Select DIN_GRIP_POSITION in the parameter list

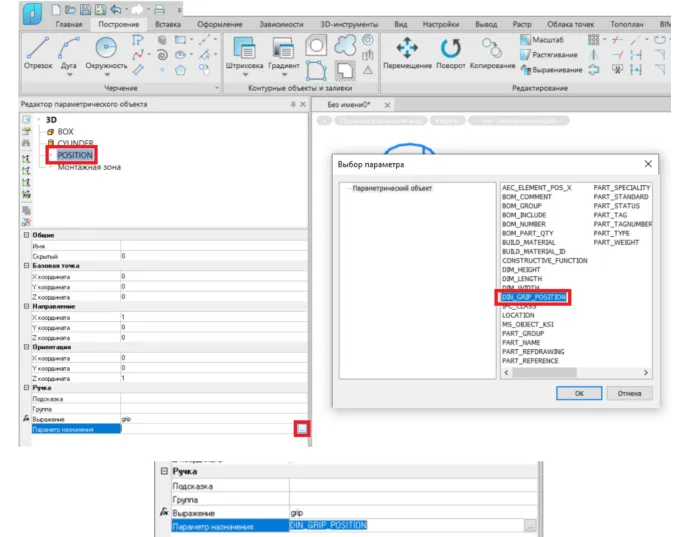point(534,297)
